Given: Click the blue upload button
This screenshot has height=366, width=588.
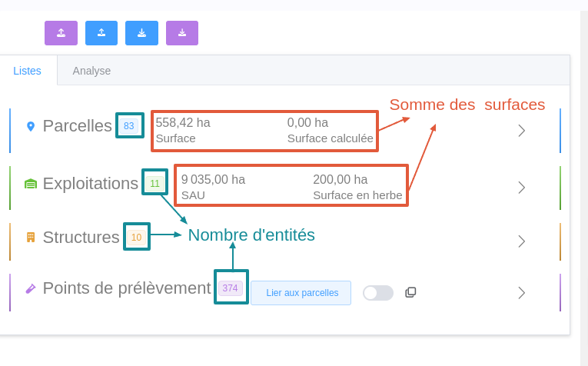Looking at the screenshot, I should (101, 33).
